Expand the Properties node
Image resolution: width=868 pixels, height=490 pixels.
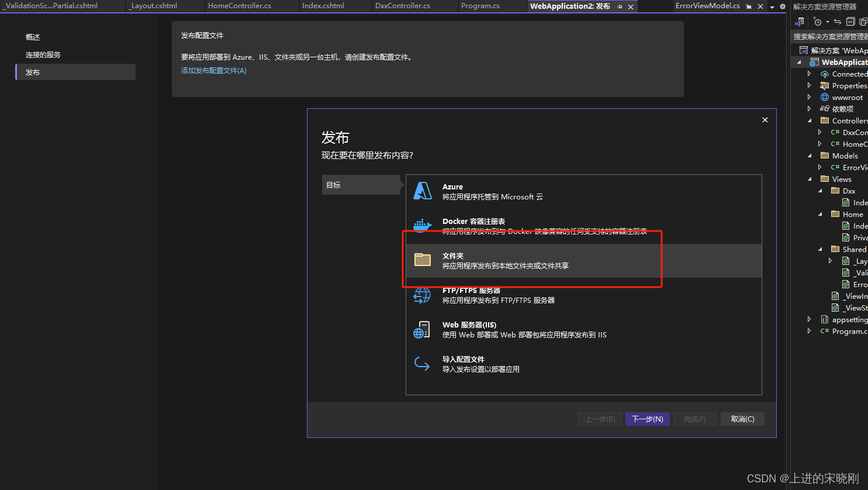pos(810,86)
